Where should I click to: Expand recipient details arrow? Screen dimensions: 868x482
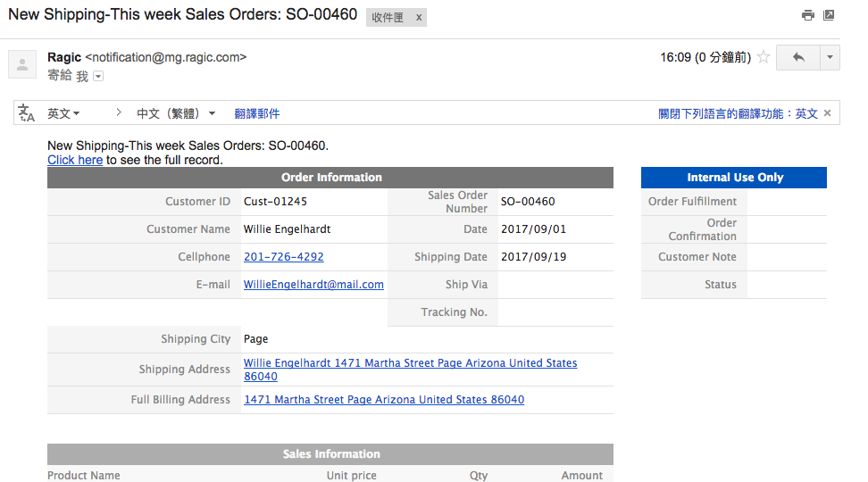tap(98, 77)
